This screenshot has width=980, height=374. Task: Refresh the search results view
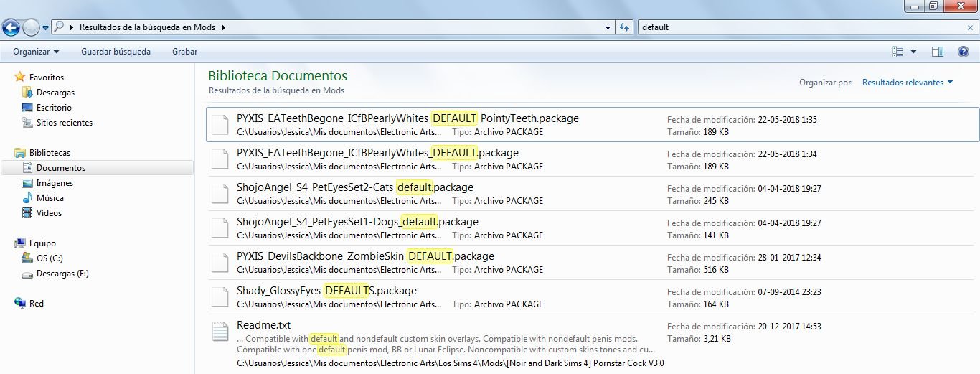[x=624, y=27]
